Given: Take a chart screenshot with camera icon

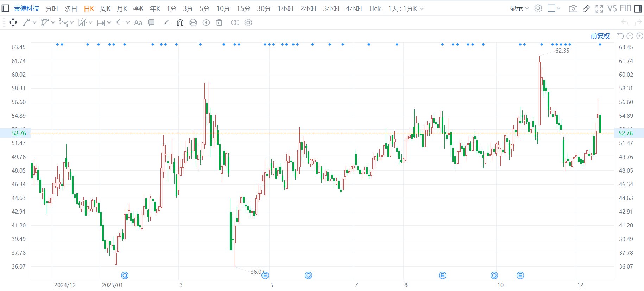Looking at the screenshot, I should 573,8.
